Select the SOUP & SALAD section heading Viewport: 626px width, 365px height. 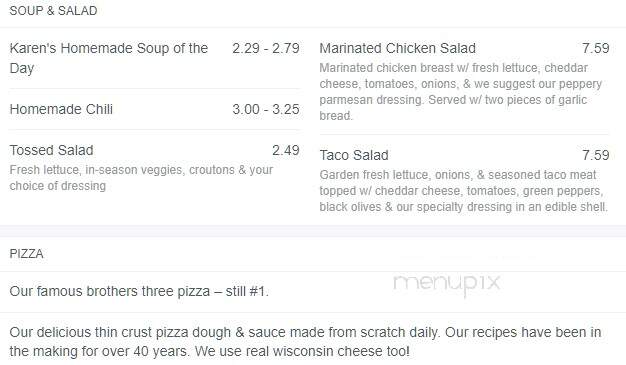click(53, 11)
